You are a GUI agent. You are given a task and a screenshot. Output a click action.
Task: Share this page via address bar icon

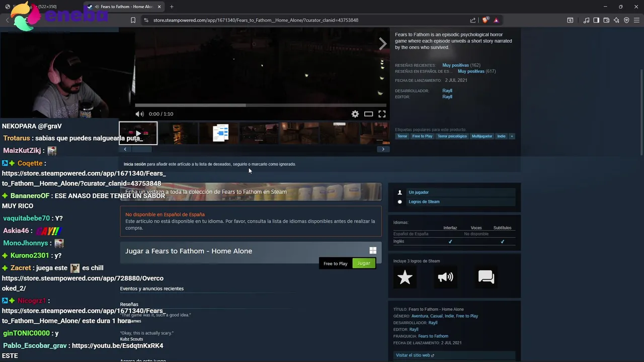(473, 20)
